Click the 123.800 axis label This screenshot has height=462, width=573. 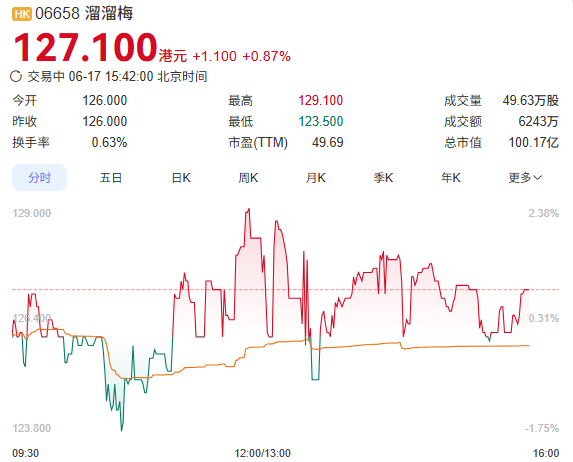[x=32, y=428]
